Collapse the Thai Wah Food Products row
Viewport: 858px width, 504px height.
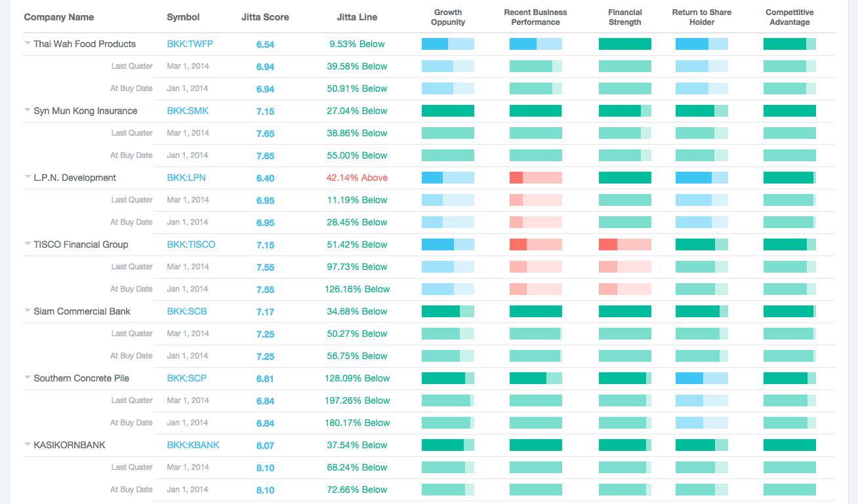point(28,44)
